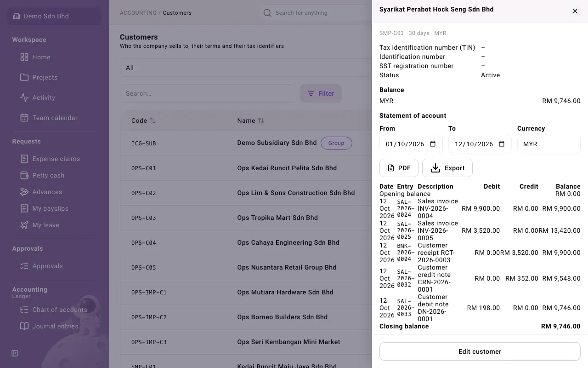This screenshot has width=588, height=368.
Task: Open the customers Filter button
Action: pos(321,93)
